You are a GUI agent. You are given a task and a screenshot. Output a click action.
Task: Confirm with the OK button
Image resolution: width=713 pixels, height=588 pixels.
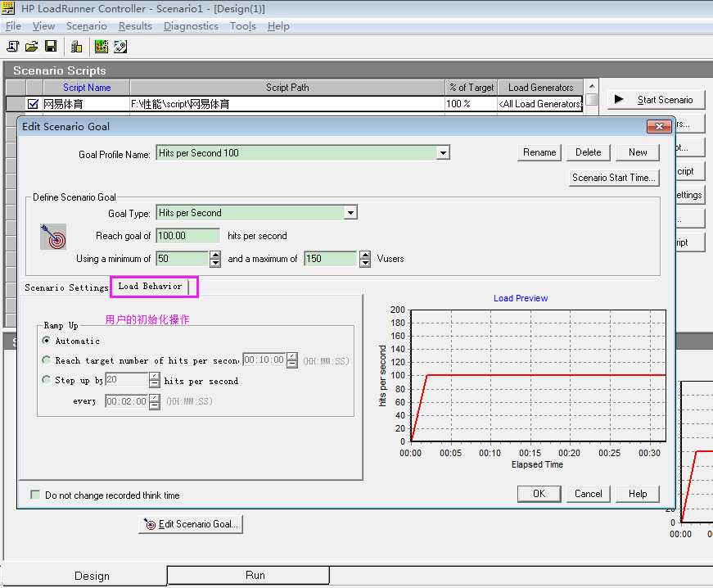click(539, 494)
